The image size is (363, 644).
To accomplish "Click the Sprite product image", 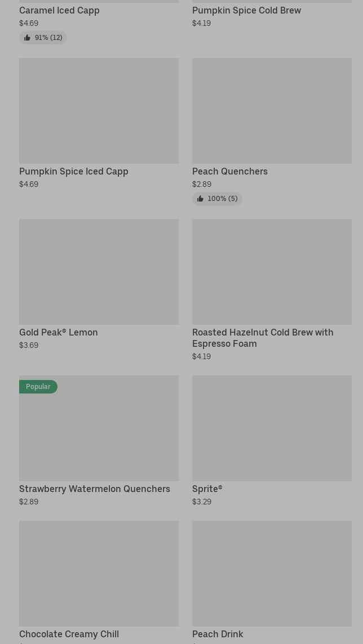I will point(272,428).
